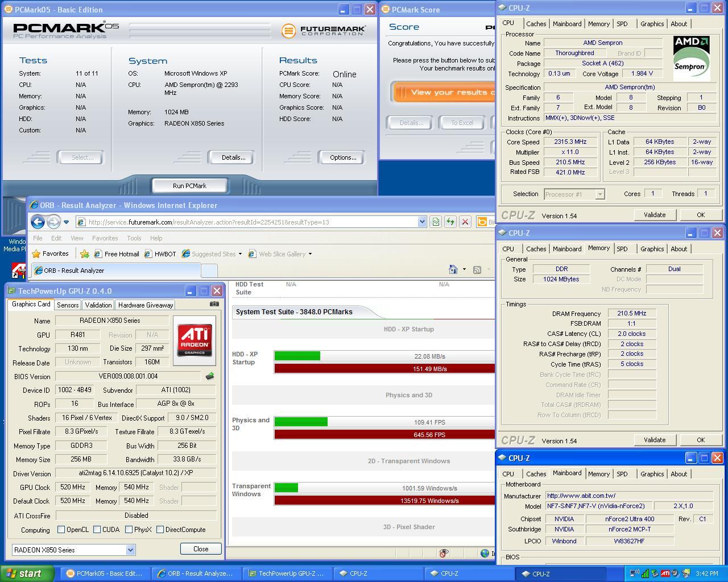The width and height of the screenshot is (728, 582).
Task: Click the IE Stop loading icon
Action: (465, 222)
